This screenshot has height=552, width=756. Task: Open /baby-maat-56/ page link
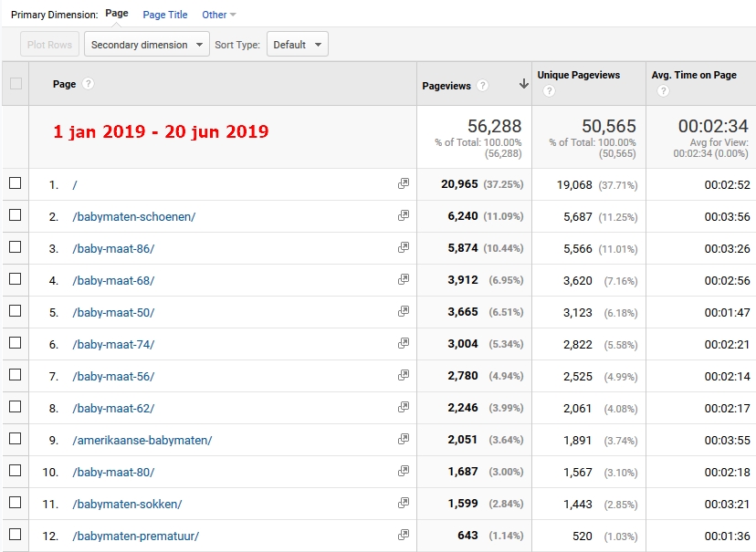pos(113,376)
